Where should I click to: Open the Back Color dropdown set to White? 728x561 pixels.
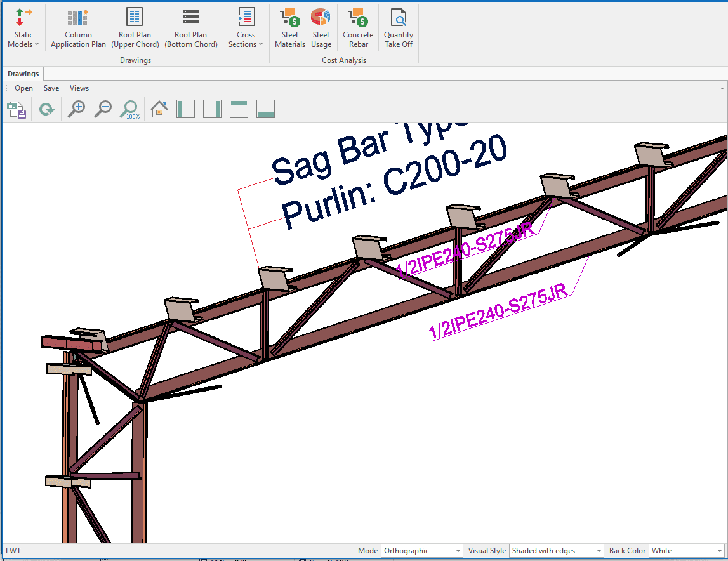(x=686, y=551)
